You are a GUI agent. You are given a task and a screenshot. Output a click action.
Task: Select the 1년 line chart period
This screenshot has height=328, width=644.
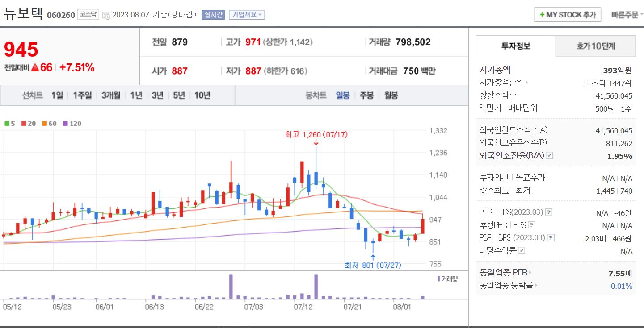[x=136, y=95]
